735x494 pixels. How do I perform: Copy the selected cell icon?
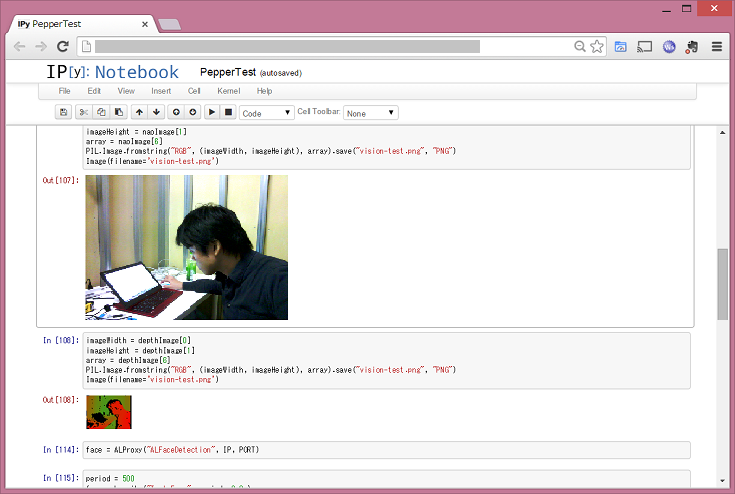[x=101, y=112]
